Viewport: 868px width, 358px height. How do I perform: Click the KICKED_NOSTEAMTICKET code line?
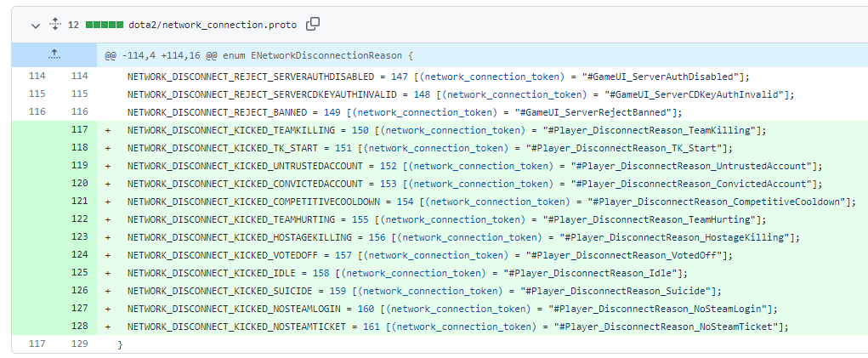point(458,327)
